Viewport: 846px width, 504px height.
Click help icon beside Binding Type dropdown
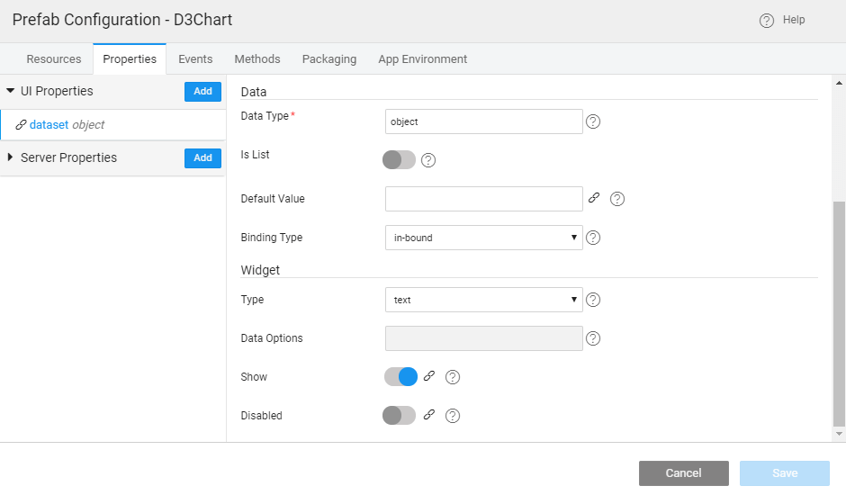(x=593, y=238)
